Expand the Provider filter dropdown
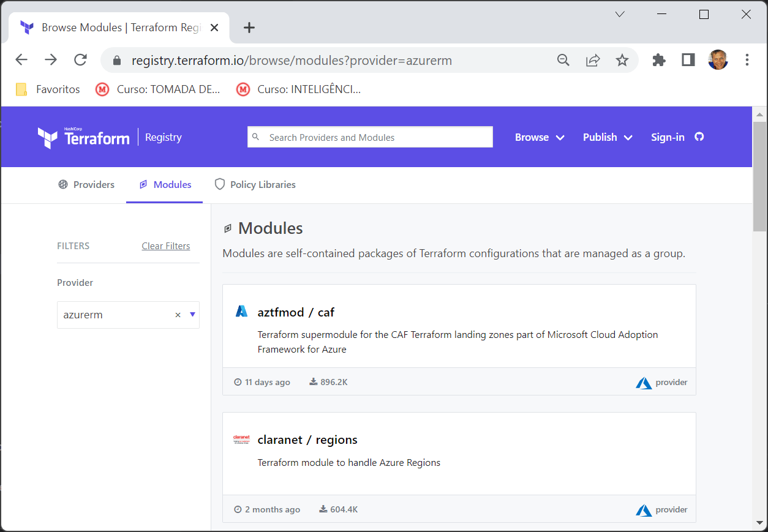Screen dimensions: 768x532 (192, 315)
